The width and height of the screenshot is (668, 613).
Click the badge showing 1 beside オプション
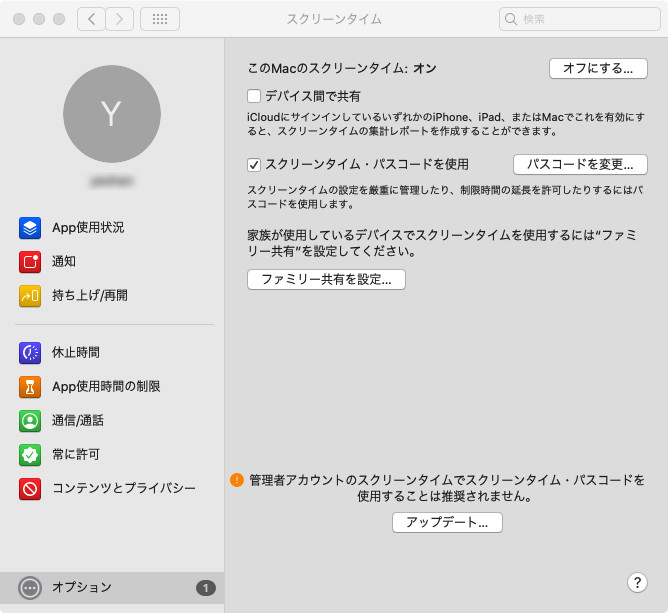coord(206,588)
